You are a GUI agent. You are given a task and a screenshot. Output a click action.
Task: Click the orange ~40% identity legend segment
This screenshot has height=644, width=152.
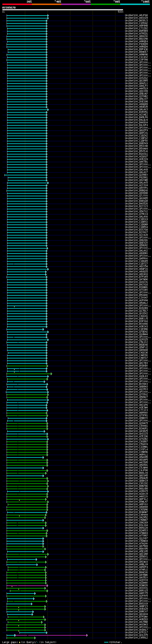coord(46,4)
